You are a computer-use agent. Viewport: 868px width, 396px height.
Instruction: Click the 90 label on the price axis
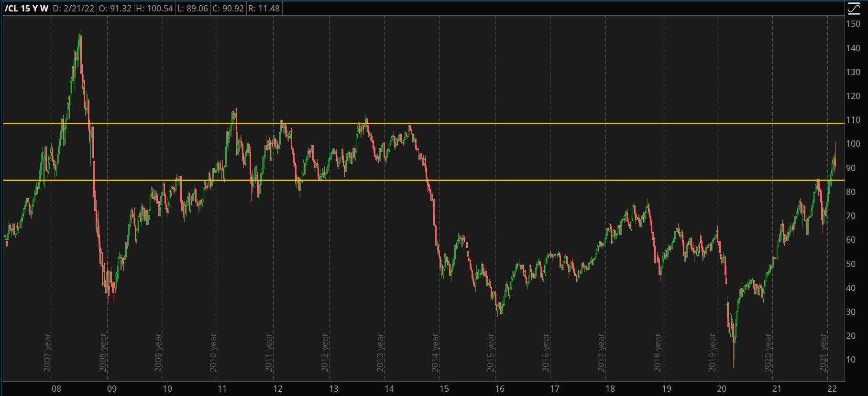(850, 168)
